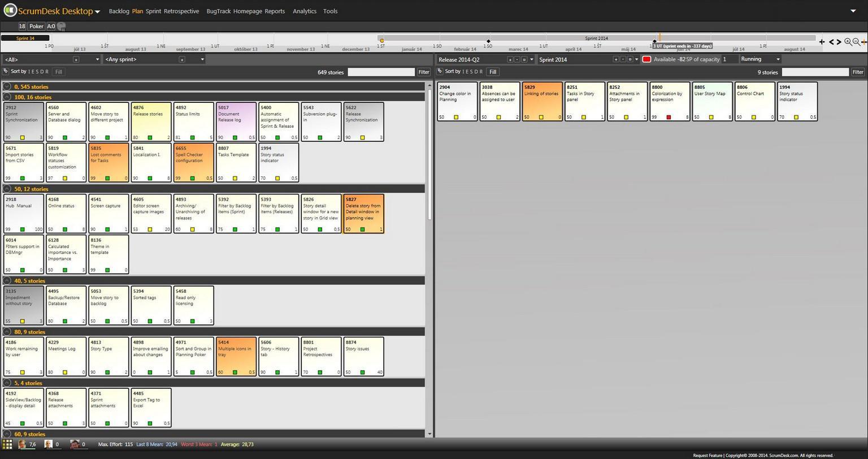Image resolution: width=868 pixels, height=459 pixels.
Task: Click first team member avatar showing 7,6
Action: [x=23, y=444]
